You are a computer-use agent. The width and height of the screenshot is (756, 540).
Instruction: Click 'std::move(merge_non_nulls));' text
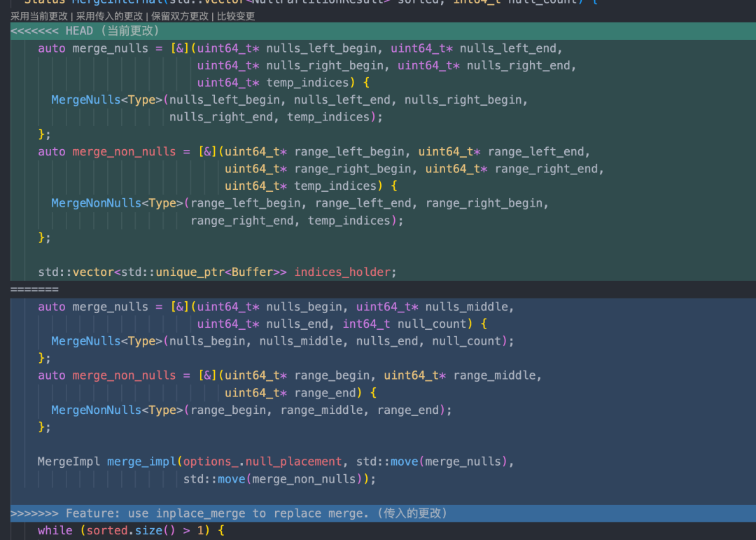pyautogui.click(x=279, y=479)
